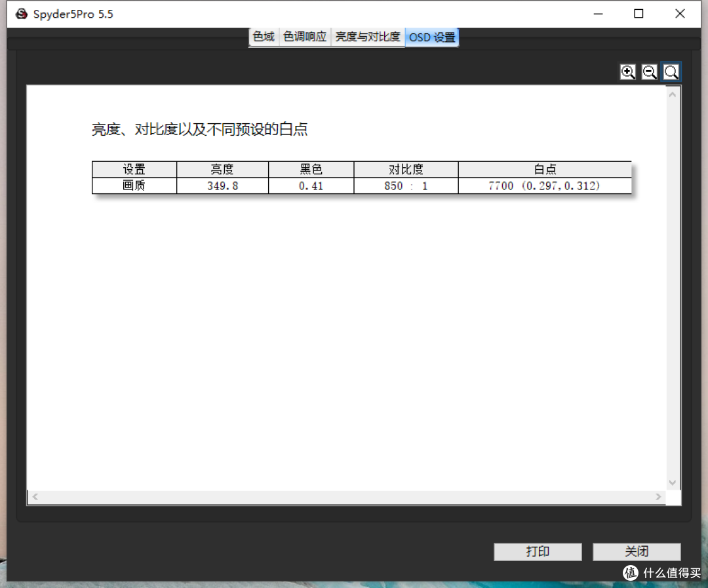The image size is (708, 588).
Task: Click the 画质 setting row cell
Action: coord(134,186)
